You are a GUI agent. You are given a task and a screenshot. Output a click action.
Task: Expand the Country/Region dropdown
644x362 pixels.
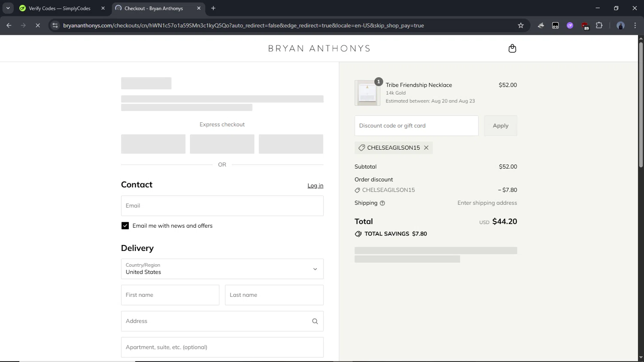click(222, 269)
